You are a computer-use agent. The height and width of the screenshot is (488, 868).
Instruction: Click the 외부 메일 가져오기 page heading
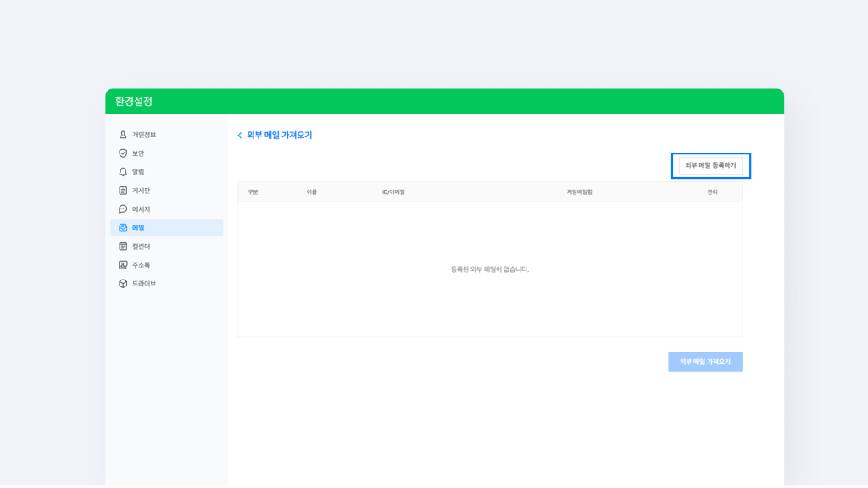click(279, 136)
